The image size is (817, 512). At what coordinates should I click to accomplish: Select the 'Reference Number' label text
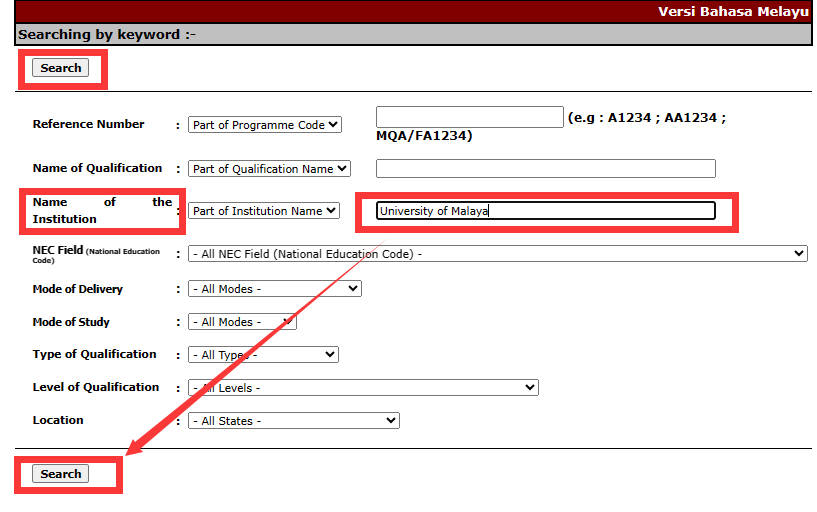[x=89, y=124]
